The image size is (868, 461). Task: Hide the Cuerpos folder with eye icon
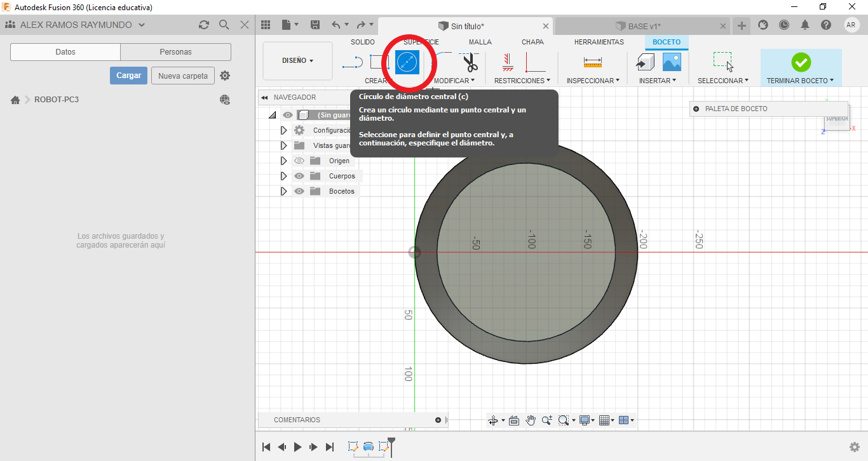[x=299, y=176]
